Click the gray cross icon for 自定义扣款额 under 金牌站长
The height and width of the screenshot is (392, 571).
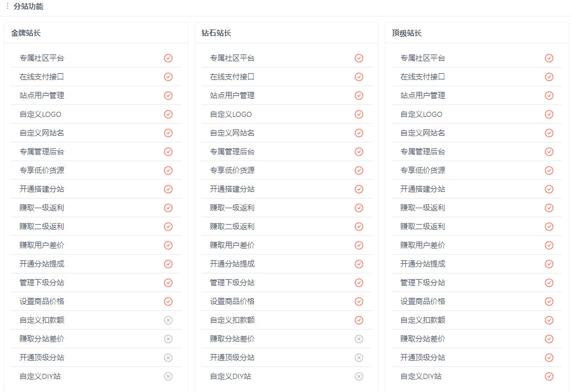(x=168, y=321)
